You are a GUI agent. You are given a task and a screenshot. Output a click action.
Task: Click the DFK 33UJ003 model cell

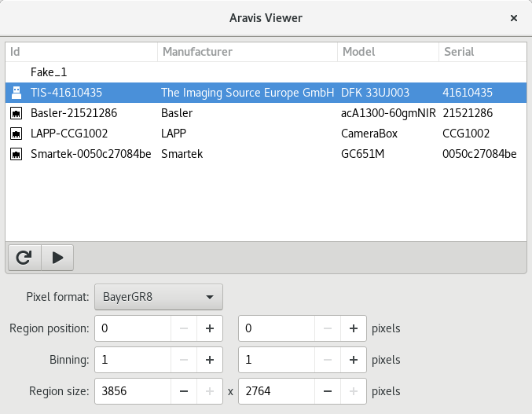(376, 93)
